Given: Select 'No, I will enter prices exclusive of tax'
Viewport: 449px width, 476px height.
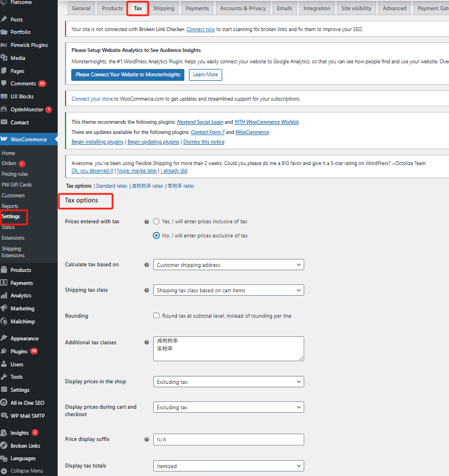Looking at the screenshot, I should click(156, 235).
